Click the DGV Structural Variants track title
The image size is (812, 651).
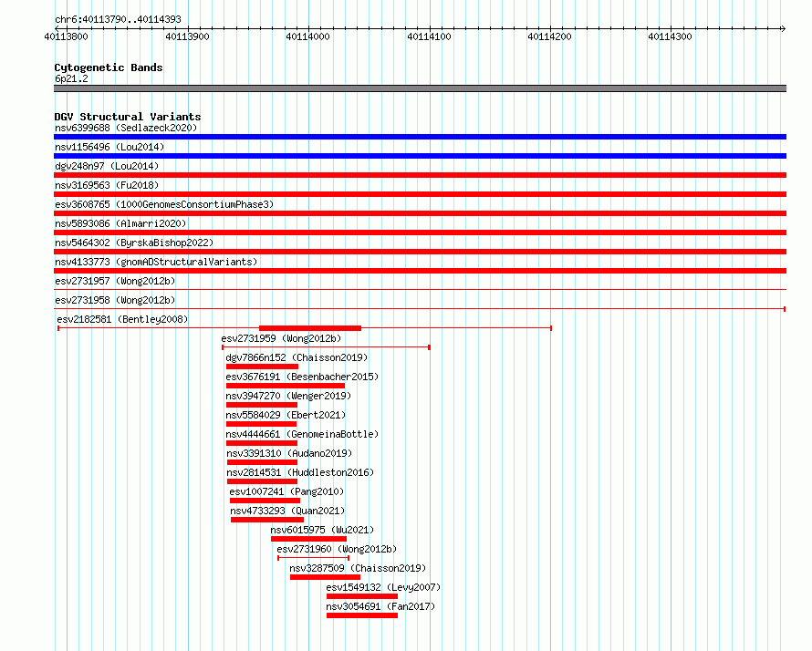[128, 117]
